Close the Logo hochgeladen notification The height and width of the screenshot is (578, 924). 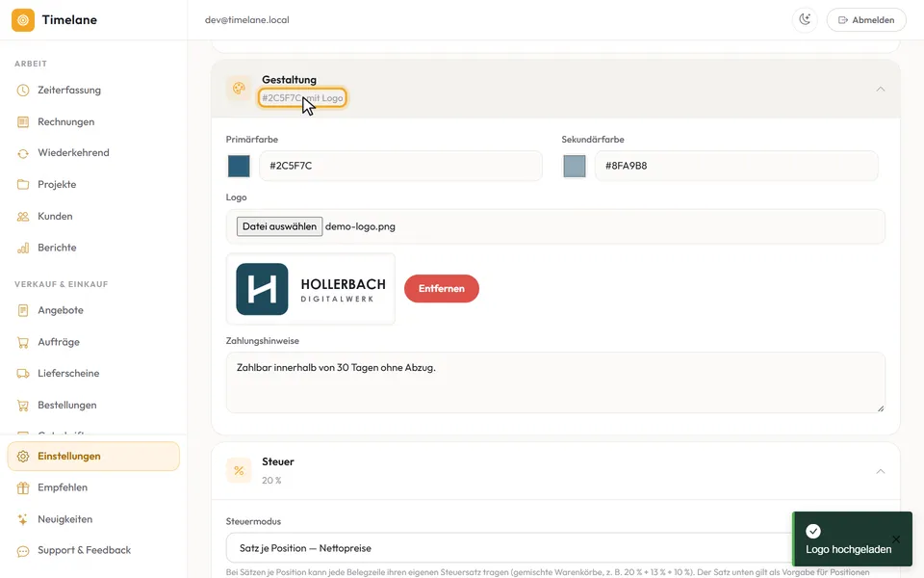[x=896, y=539]
